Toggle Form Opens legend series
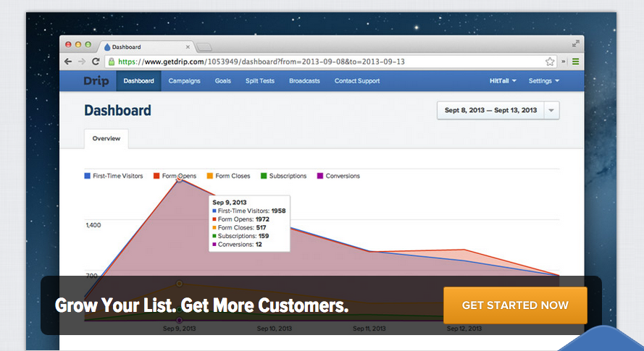 [x=175, y=176]
